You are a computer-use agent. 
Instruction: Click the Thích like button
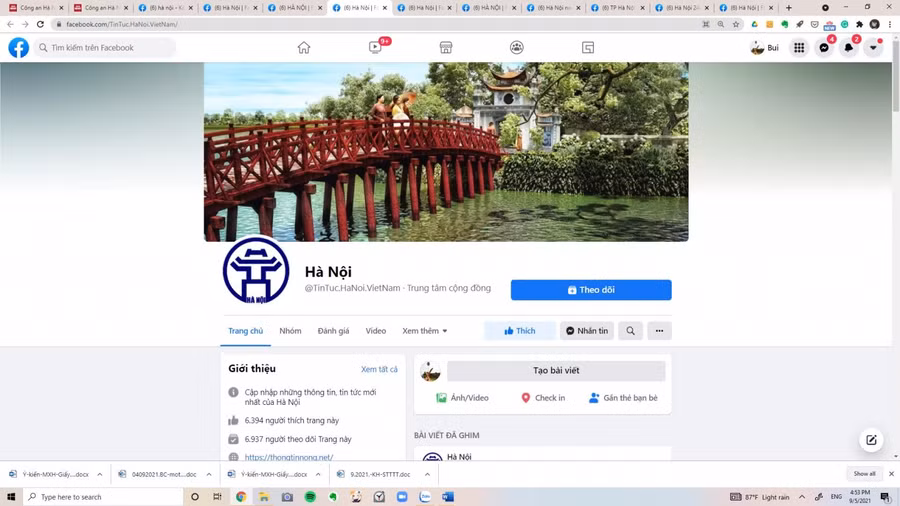[x=519, y=331]
